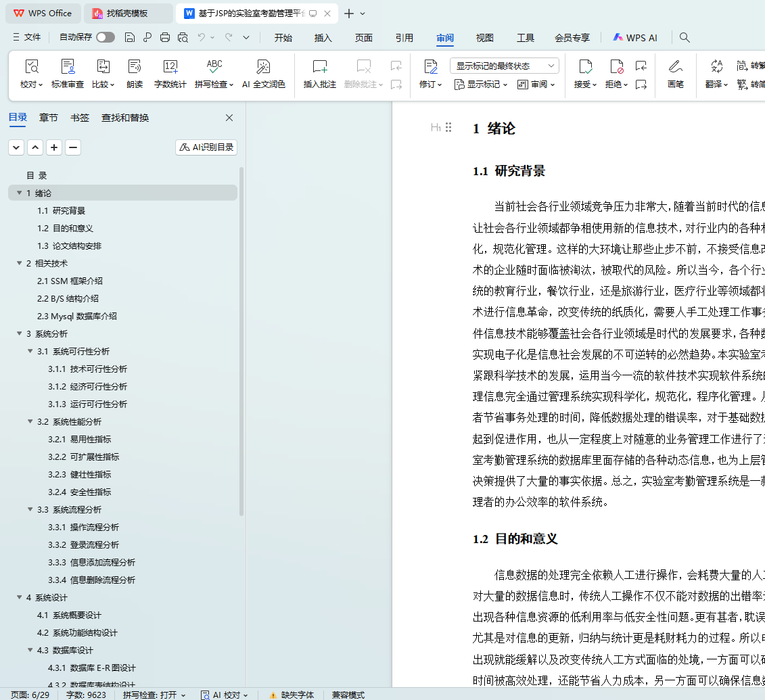Open 显示标记的最终状态 dropdown
The width and height of the screenshot is (765, 700).
pyautogui.click(x=505, y=66)
